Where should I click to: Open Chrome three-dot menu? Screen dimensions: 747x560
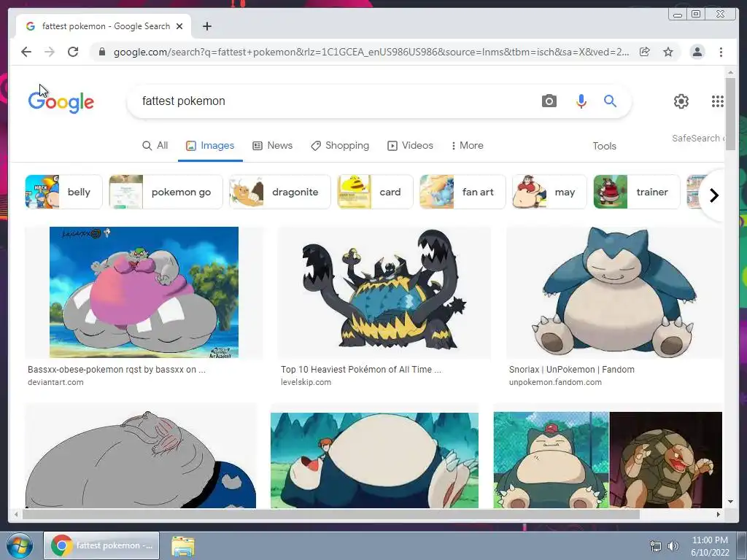721,52
